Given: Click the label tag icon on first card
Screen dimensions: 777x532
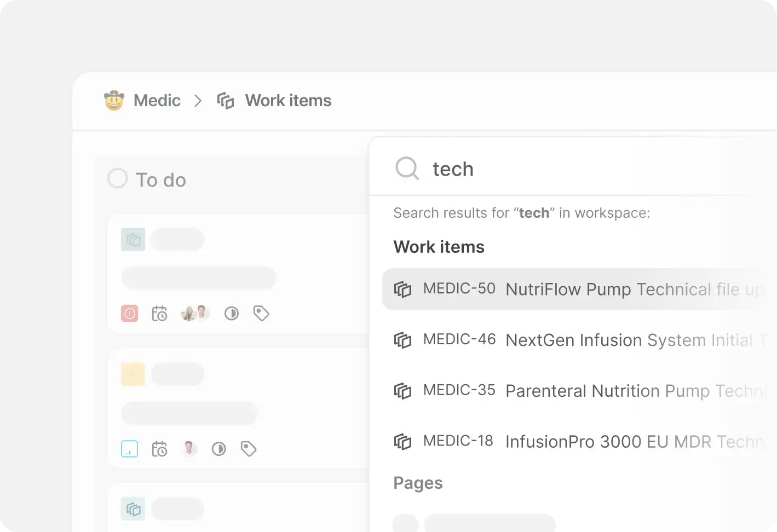Looking at the screenshot, I should [261, 314].
